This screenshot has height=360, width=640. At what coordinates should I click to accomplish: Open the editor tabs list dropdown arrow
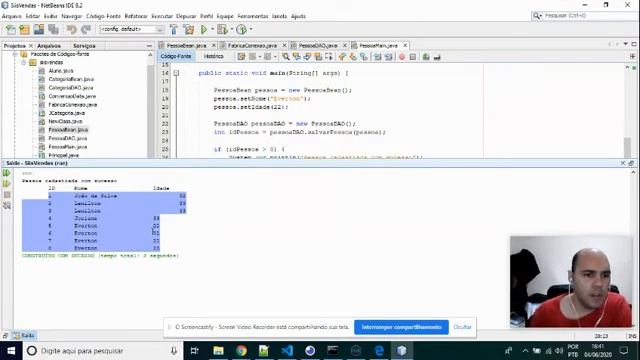click(x=625, y=44)
